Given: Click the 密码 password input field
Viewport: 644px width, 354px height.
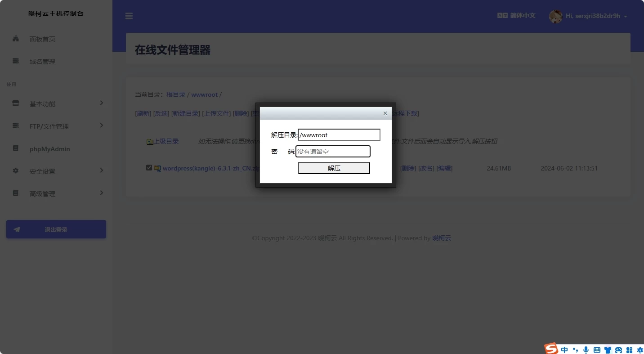Looking at the screenshot, I should 333,152.
